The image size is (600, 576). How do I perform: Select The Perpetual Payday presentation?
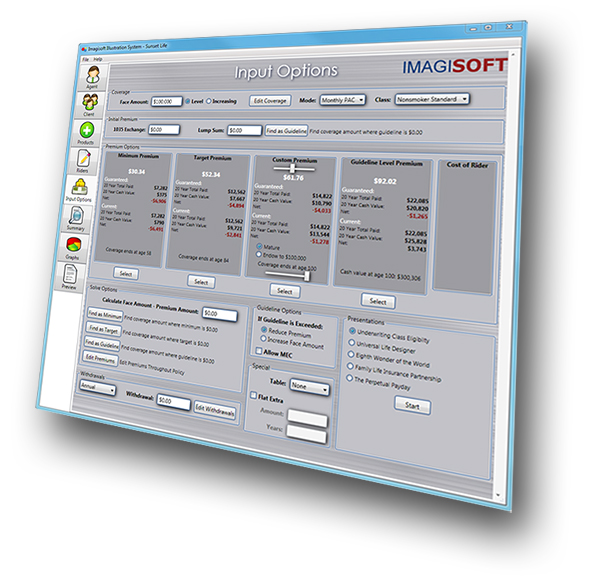pyautogui.click(x=349, y=378)
